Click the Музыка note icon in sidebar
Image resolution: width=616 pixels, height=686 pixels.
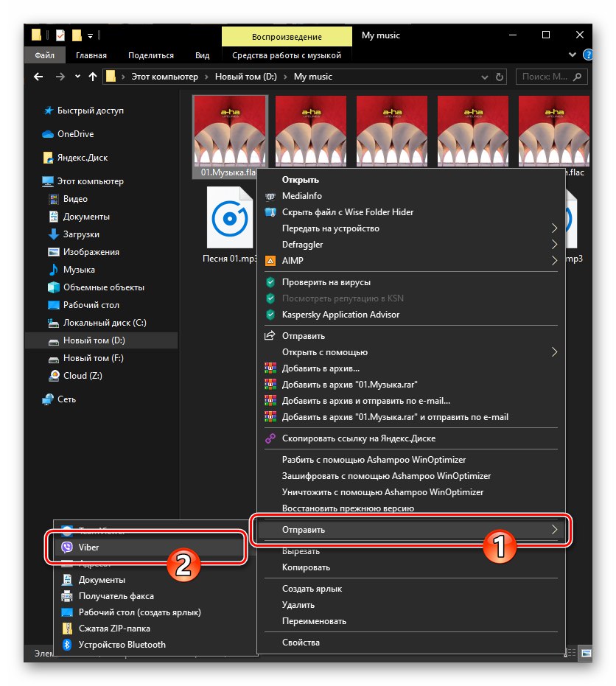click(53, 270)
